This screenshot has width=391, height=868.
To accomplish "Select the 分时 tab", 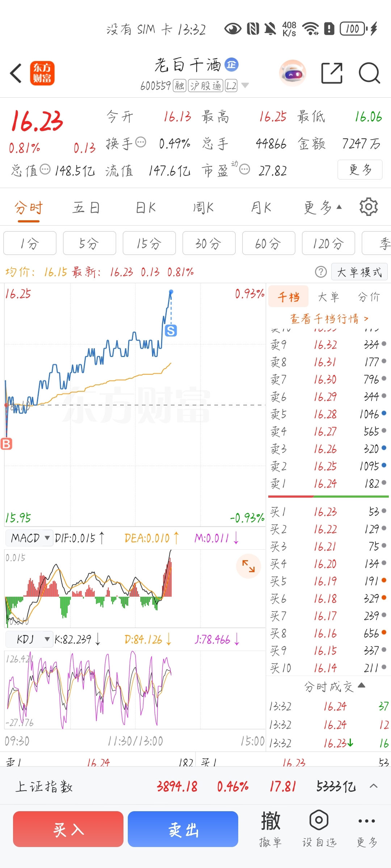I will (x=29, y=208).
